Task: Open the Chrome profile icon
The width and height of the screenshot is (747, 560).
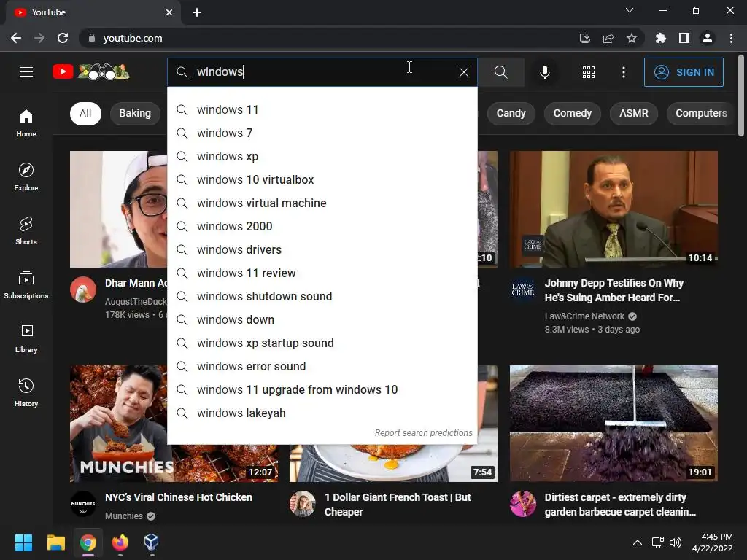Action: 708,38
